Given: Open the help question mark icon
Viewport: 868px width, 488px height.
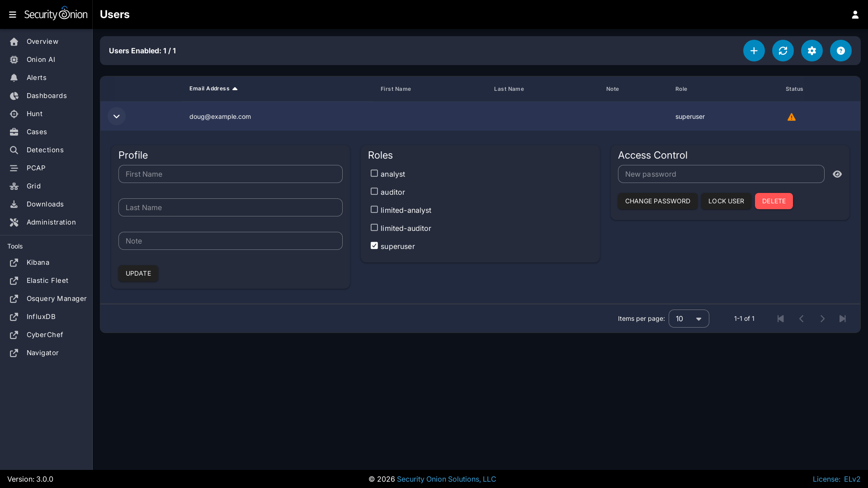Looking at the screenshot, I should pyautogui.click(x=840, y=51).
